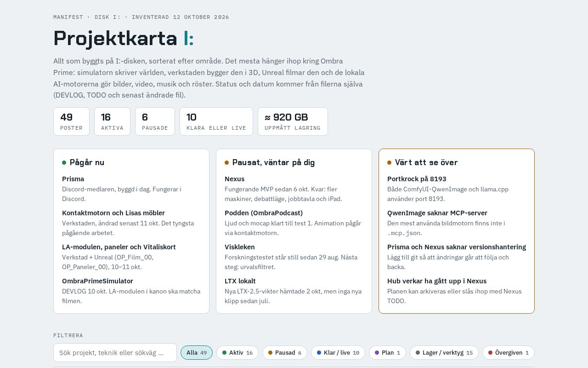Image resolution: width=588 pixels, height=368 pixels.
Task: Click the ≈ 920 GB storage card
Action: pyautogui.click(x=293, y=121)
